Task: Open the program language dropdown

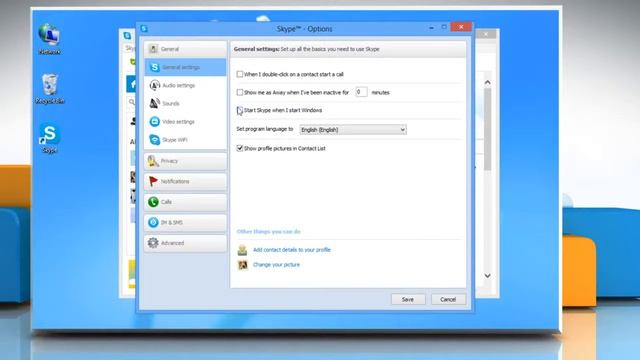Action: coord(353,130)
